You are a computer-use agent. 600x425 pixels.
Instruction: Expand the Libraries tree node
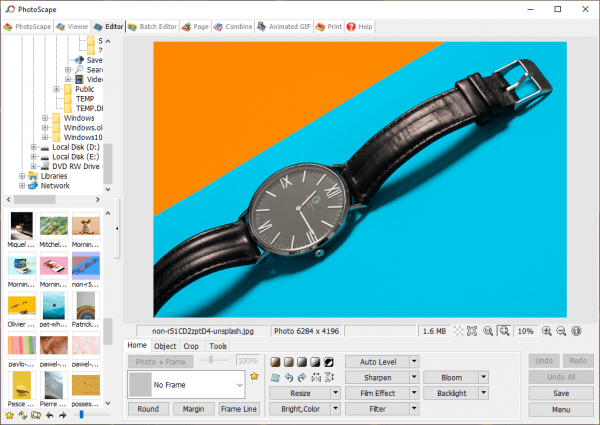pos(22,176)
